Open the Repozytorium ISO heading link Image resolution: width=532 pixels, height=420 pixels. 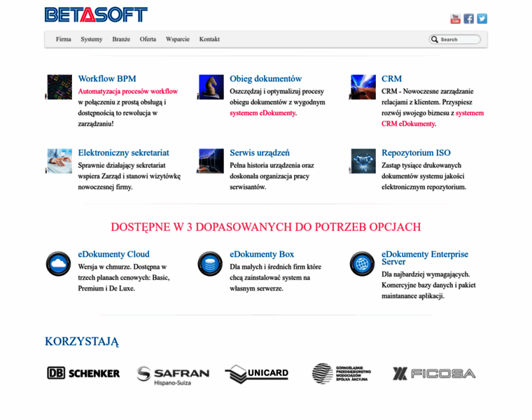click(416, 153)
